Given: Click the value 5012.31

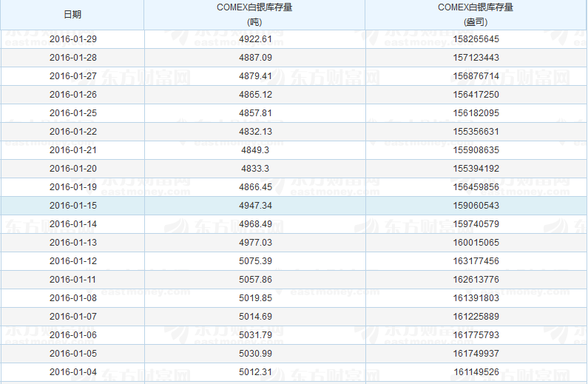Looking at the screenshot, I should click(255, 372).
